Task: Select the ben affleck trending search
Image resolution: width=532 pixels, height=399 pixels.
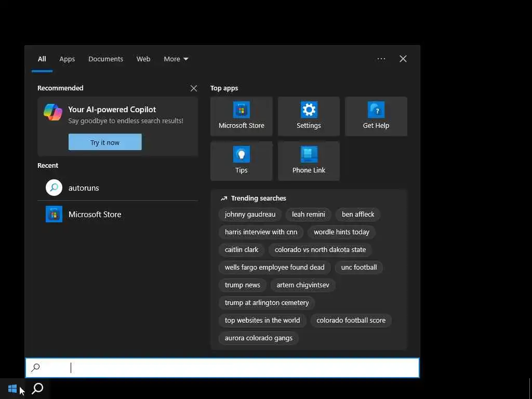Action: click(358, 215)
